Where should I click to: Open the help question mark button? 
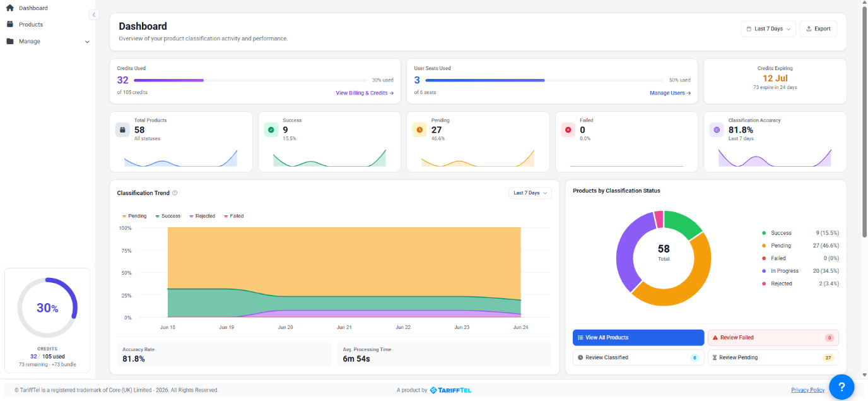click(x=842, y=386)
